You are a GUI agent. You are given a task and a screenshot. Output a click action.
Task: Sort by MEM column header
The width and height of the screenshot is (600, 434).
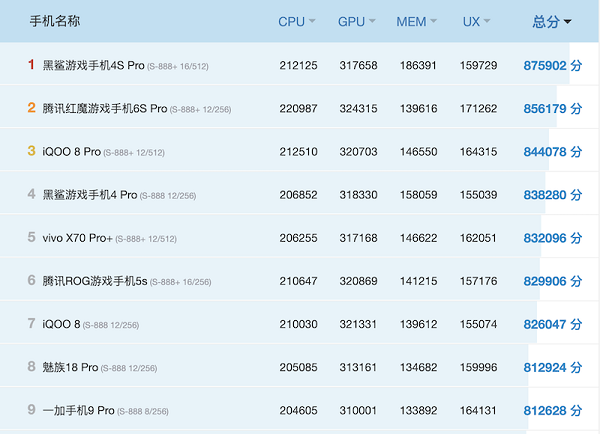[x=416, y=21]
